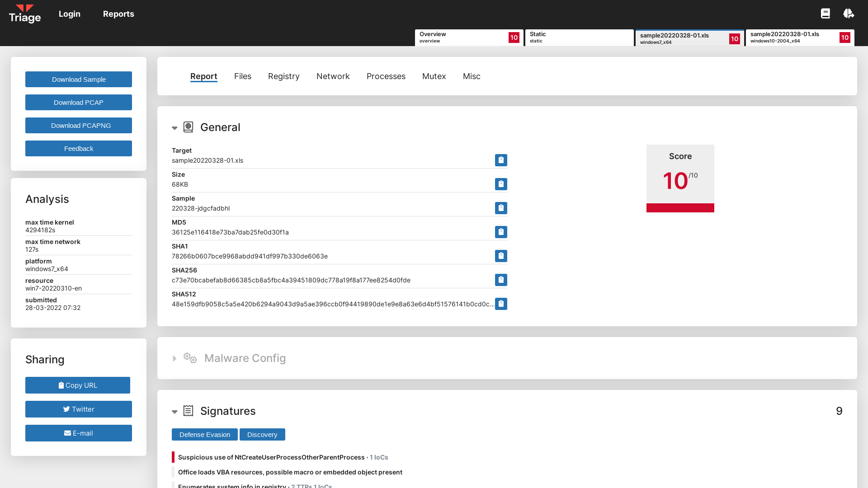
Task: Filter signatures by Discovery tag
Action: coord(262,435)
